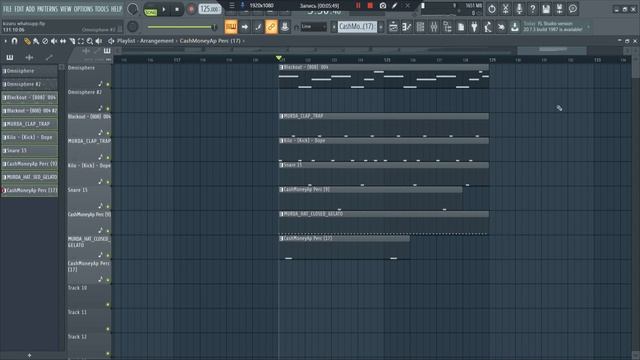Viewport: 640px width, 360px height.
Task: Open the TOOLS menu
Action: [x=102, y=9]
